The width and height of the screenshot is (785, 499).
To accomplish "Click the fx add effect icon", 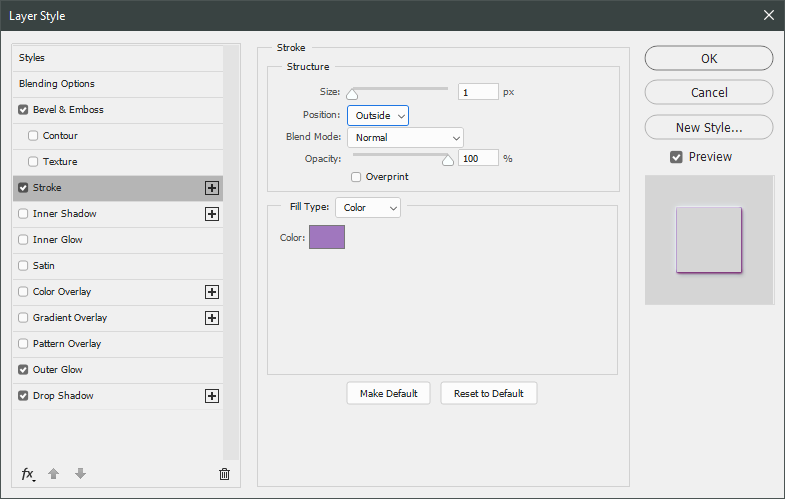I will click(x=28, y=474).
